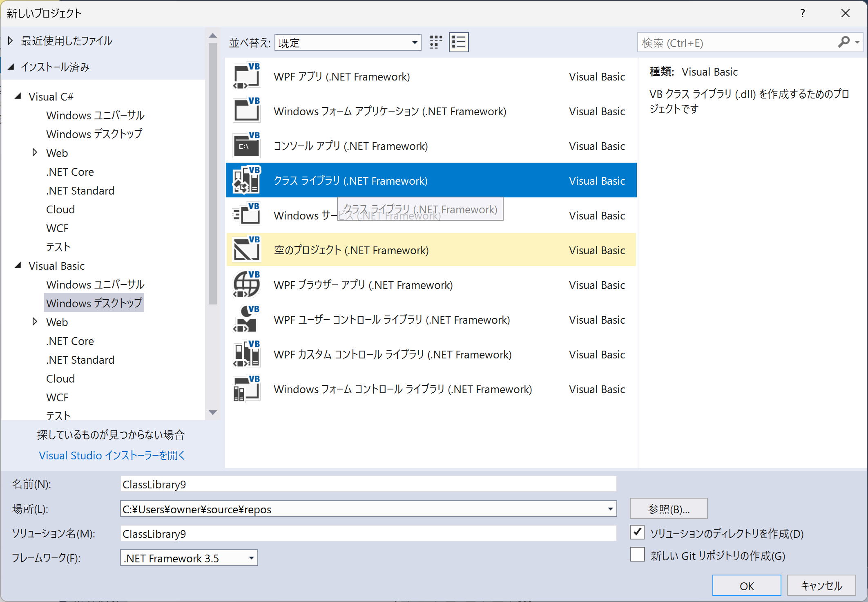Select WCF under Visual Basic
This screenshot has width=868, height=602.
[x=57, y=397]
